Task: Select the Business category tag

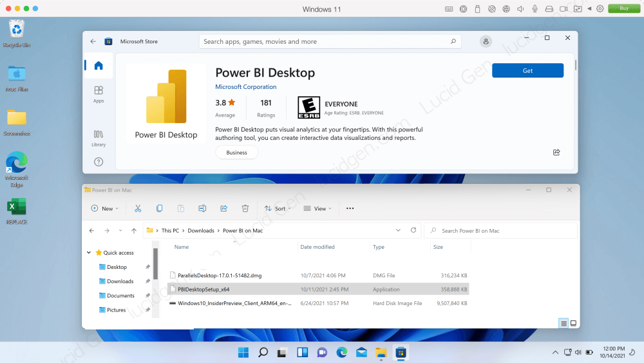Action: point(236,153)
